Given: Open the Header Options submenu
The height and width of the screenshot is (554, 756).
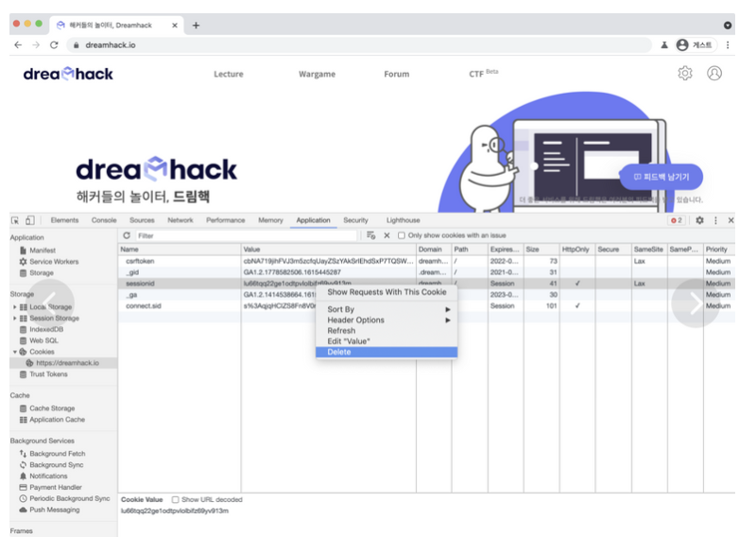Looking at the screenshot, I should click(x=387, y=320).
